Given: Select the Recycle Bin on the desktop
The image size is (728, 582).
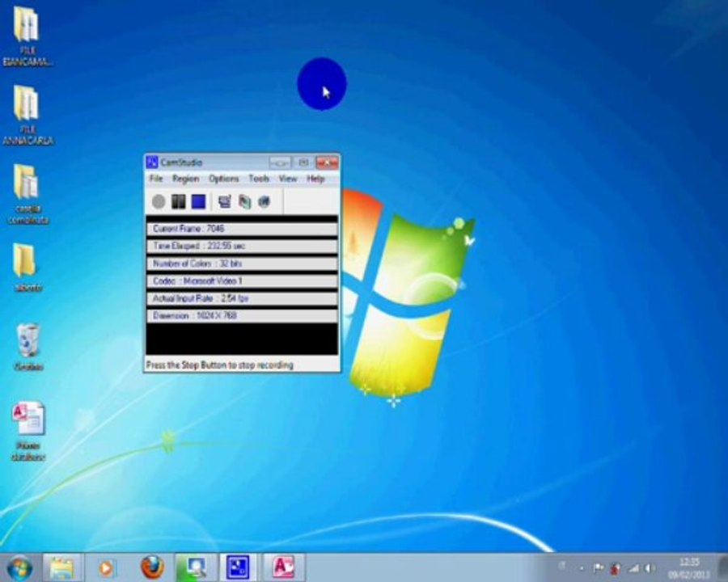Looking at the screenshot, I should [28, 347].
